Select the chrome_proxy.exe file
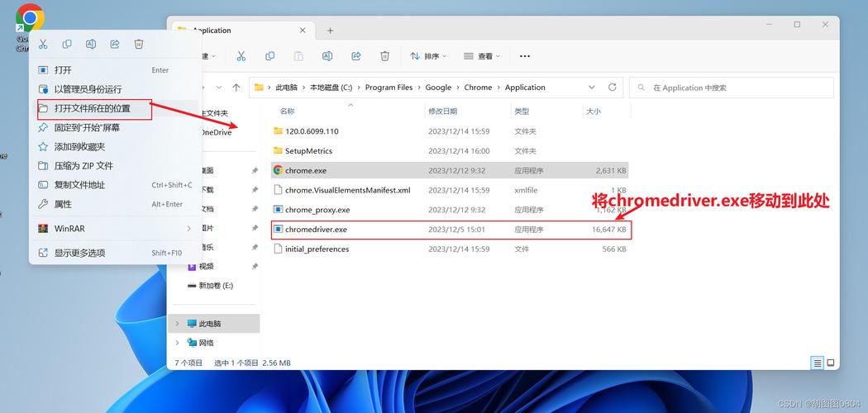The height and width of the screenshot is (413, 868). tap(450, 210)
